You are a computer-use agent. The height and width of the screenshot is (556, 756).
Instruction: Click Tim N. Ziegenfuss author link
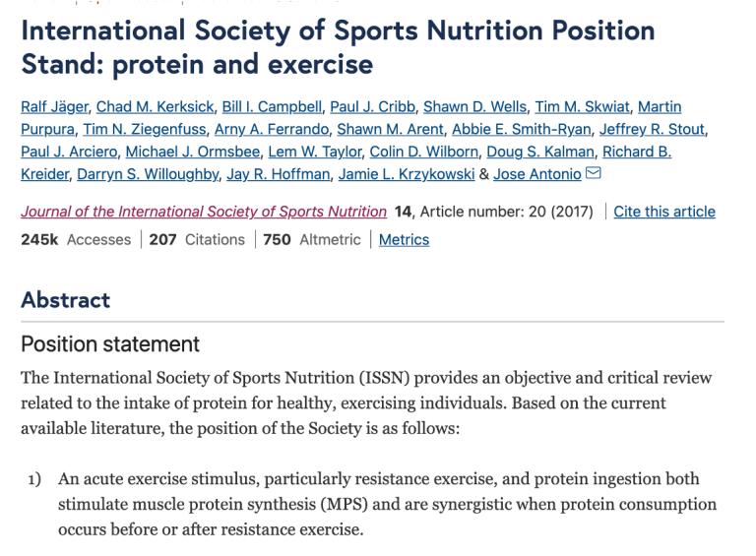click(145, 129)
